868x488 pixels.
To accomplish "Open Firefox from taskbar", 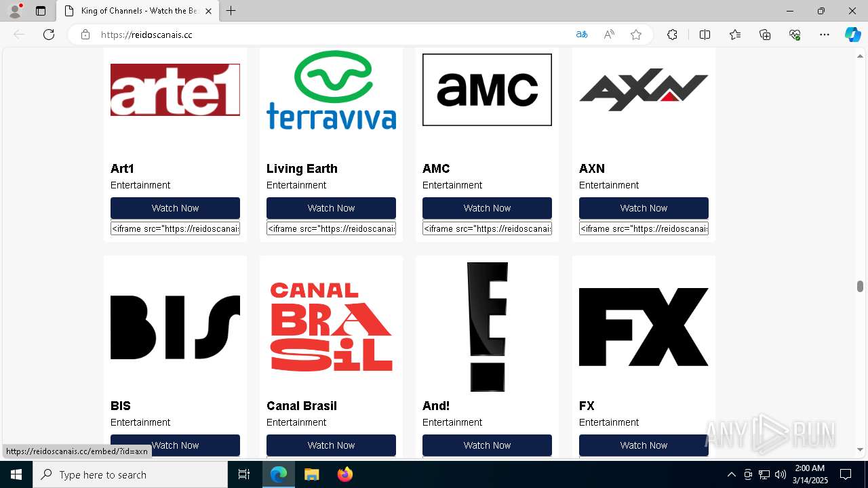I will (344, 474).
